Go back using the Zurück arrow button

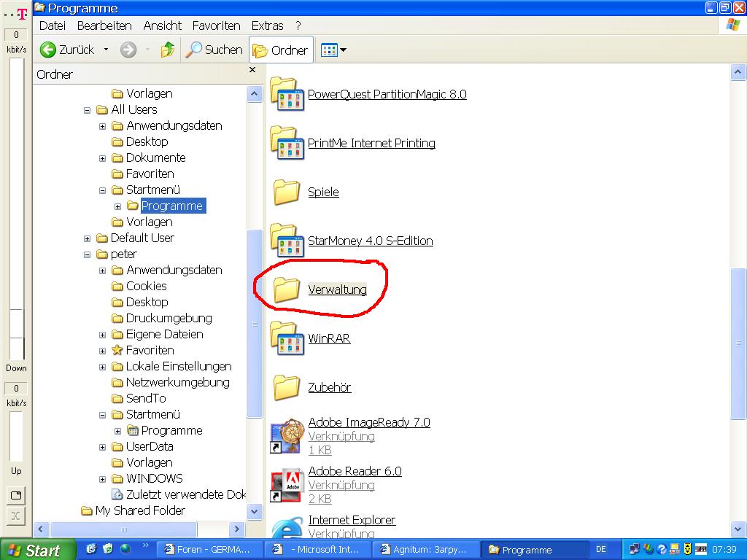[67, 50]
